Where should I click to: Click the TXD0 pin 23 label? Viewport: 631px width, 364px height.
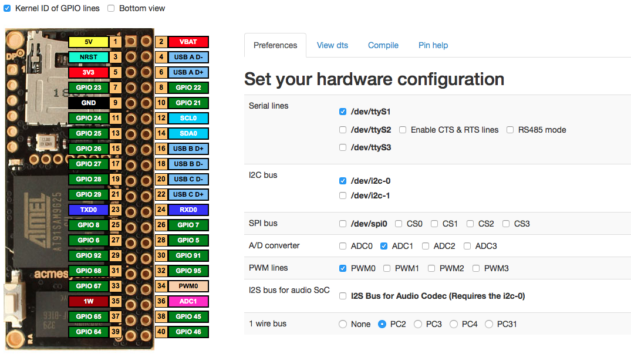[89, 210]
